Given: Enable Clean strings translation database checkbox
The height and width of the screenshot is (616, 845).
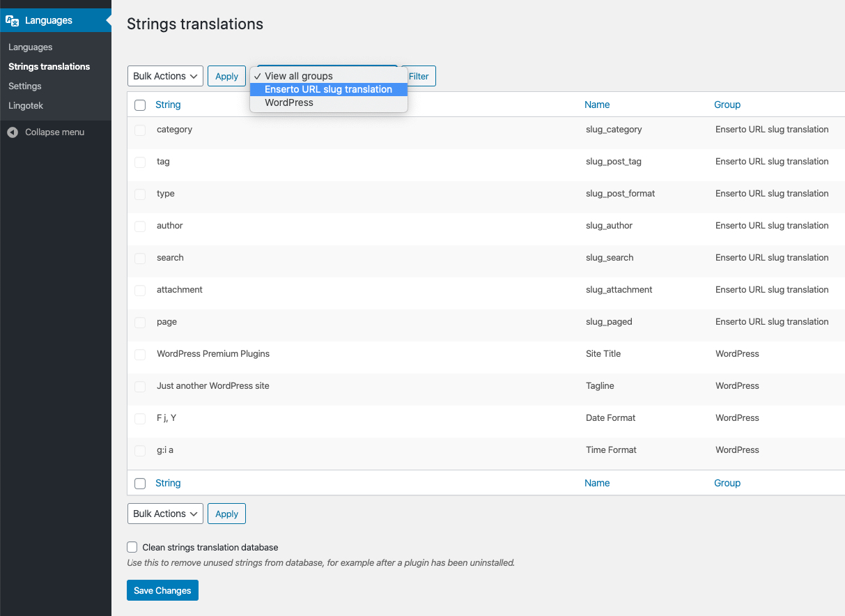Looking at the screenshot, I should tap(132, 548).
